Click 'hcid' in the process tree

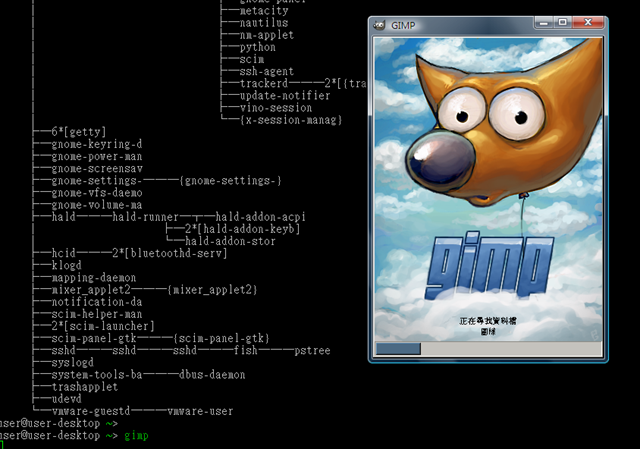[x=64, y=253]
